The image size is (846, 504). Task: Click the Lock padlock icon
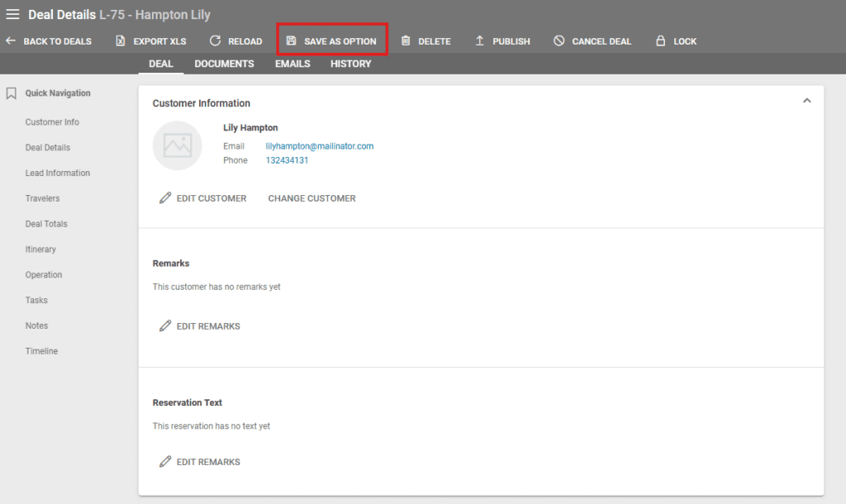pyautogui.click(x=661, y=40)
